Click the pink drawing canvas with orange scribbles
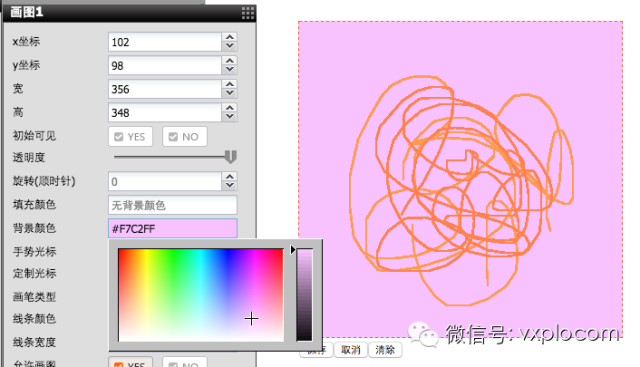 point(460,180)
